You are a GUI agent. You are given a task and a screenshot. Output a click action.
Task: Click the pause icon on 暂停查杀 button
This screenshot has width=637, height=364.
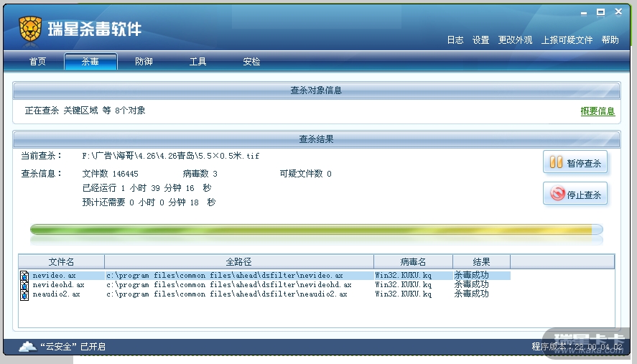point(556,162)
